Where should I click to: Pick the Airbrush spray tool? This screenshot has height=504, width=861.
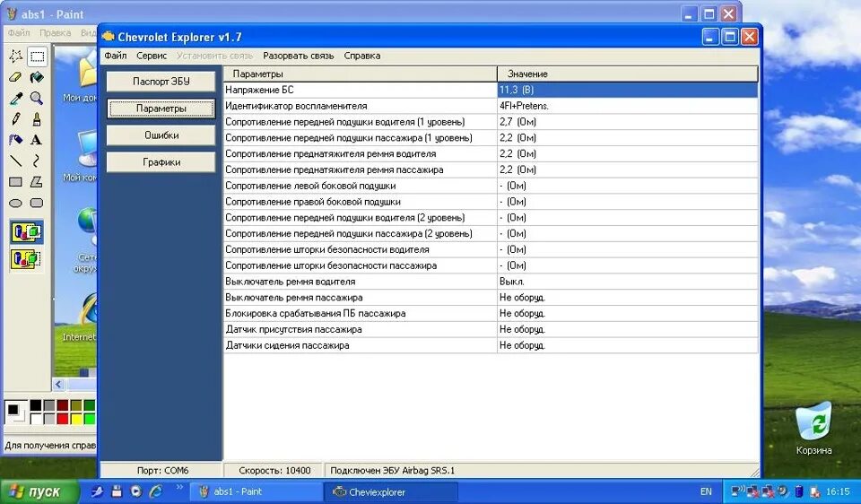pos(16,140)
